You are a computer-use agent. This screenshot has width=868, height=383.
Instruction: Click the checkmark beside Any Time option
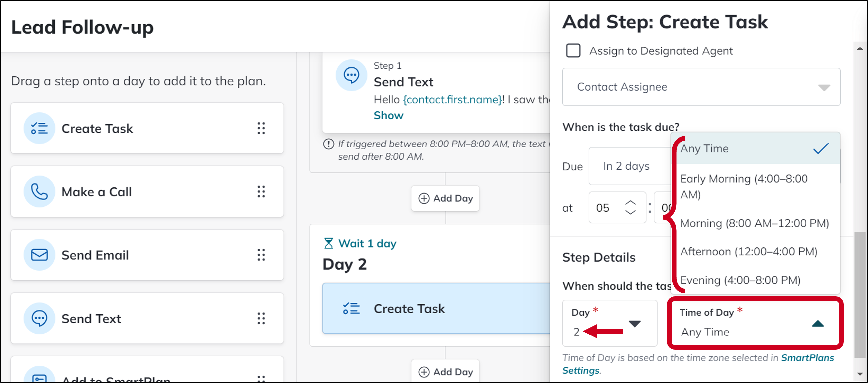tap(821, 148)
